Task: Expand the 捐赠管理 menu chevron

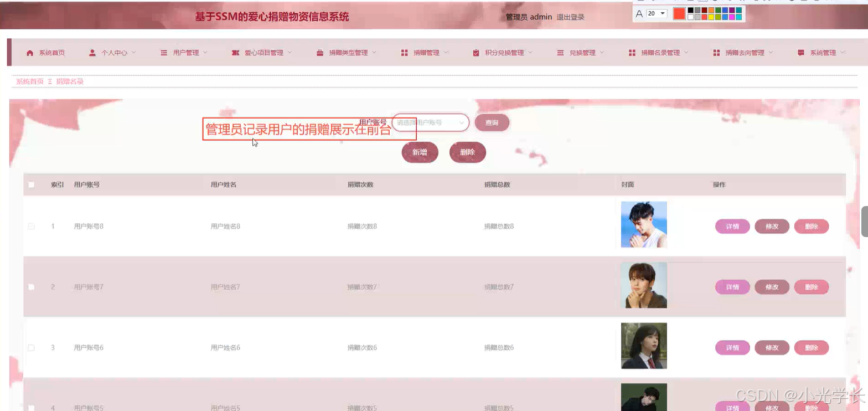Action: click(446, 53)
